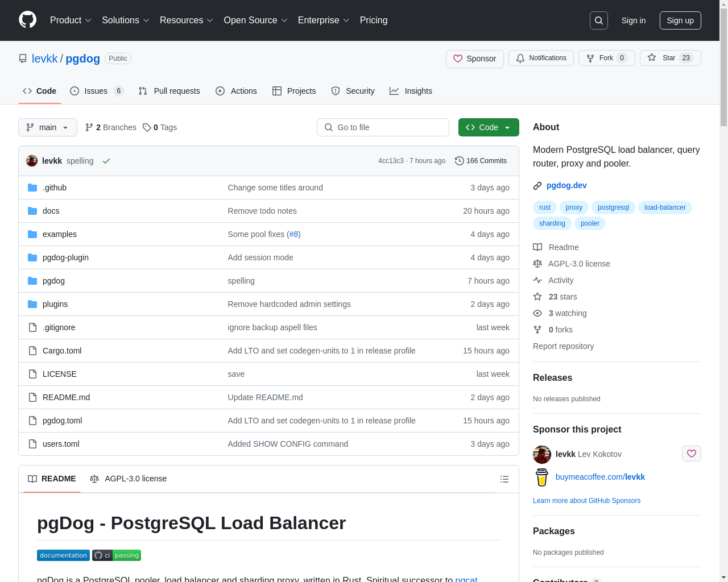Select the AGPL-3.0 license tab in README
728x582 pixels.
click(x=128, y=479)
